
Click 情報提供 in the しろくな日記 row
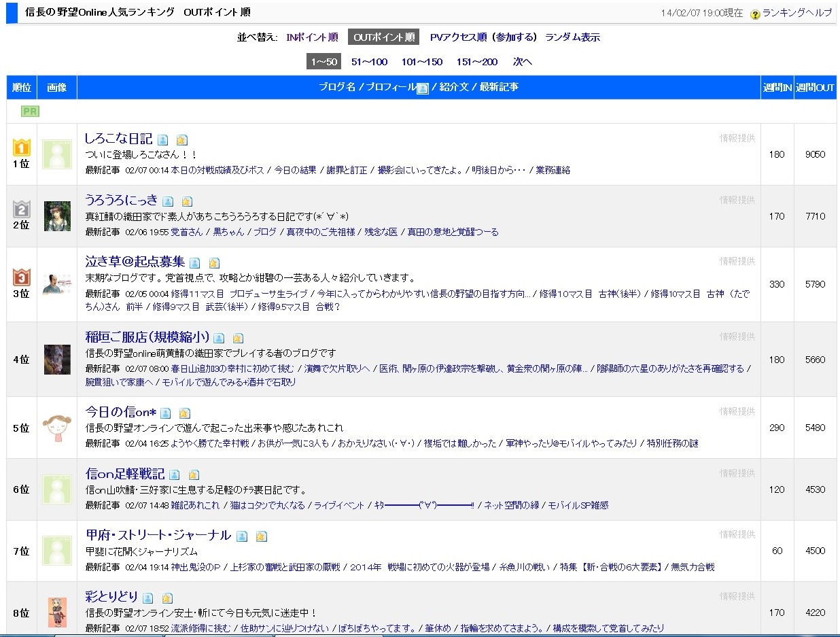click(737, 138)
